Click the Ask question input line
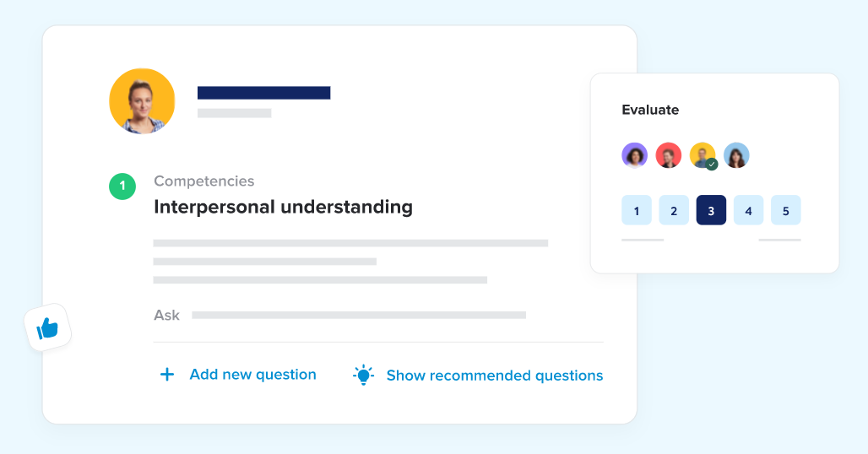868x454 pixels. (x=359, y=316)
